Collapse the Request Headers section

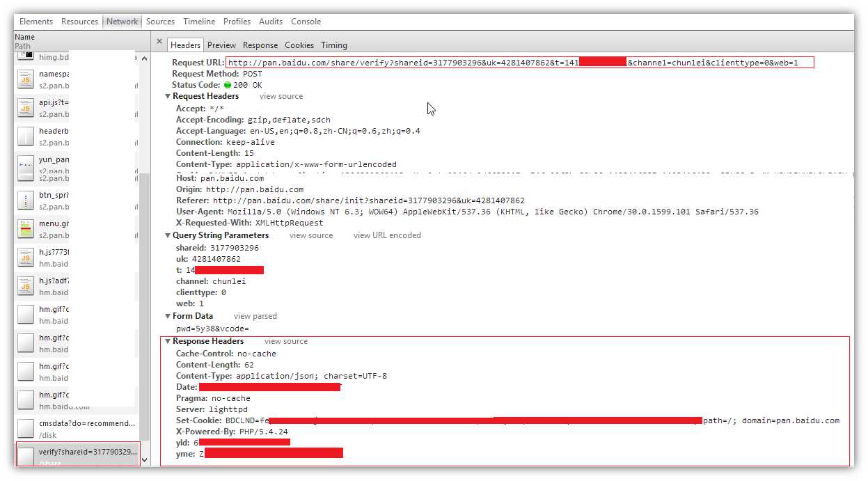(x=168, y=96)
